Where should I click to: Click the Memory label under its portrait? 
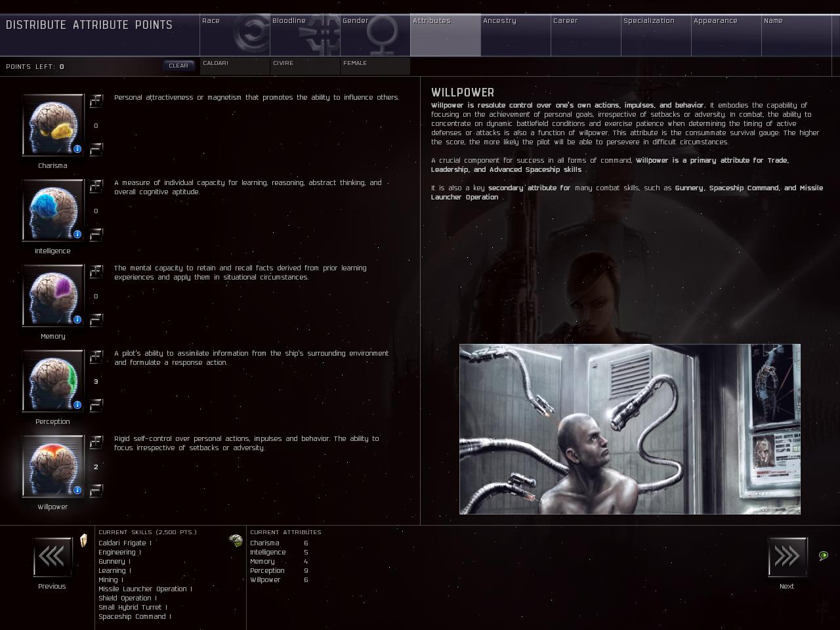52,337
